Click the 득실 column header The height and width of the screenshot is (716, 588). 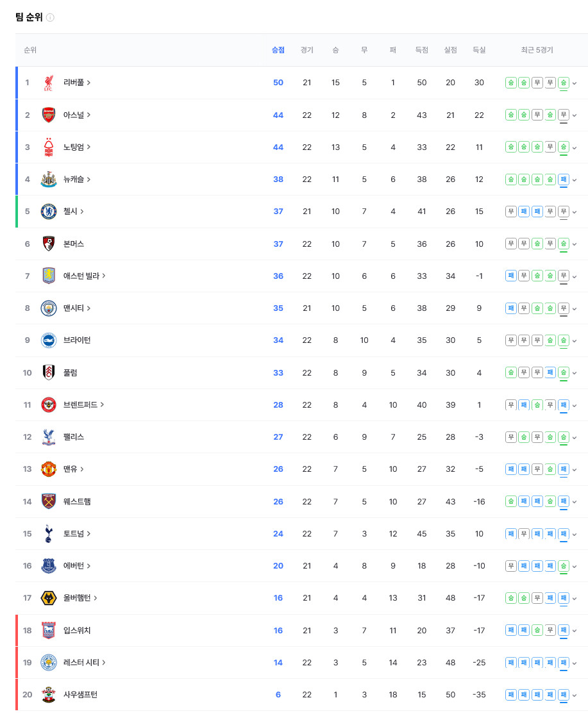tap(479, 50)
